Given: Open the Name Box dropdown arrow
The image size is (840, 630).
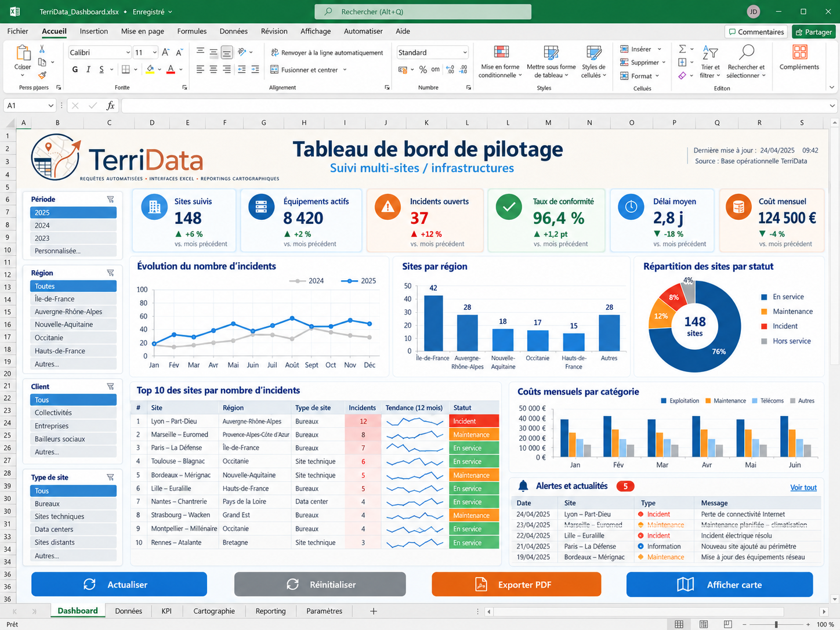Looking at the screenshot, I should point(51,106).
